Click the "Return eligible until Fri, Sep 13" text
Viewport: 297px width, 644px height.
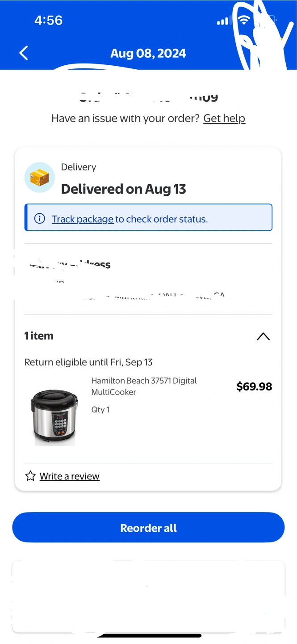(x=88, y=362)
